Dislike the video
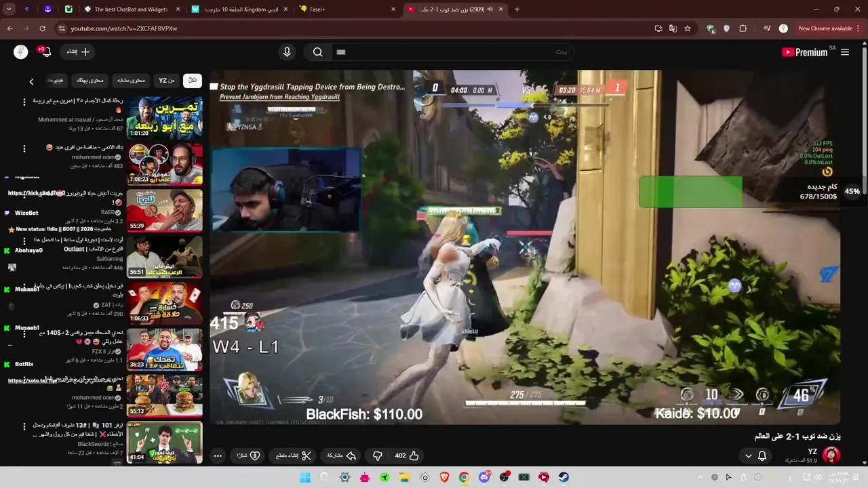The height and width of the screenshot is (488, 868). pyautogui.click(x=378, y=456)
